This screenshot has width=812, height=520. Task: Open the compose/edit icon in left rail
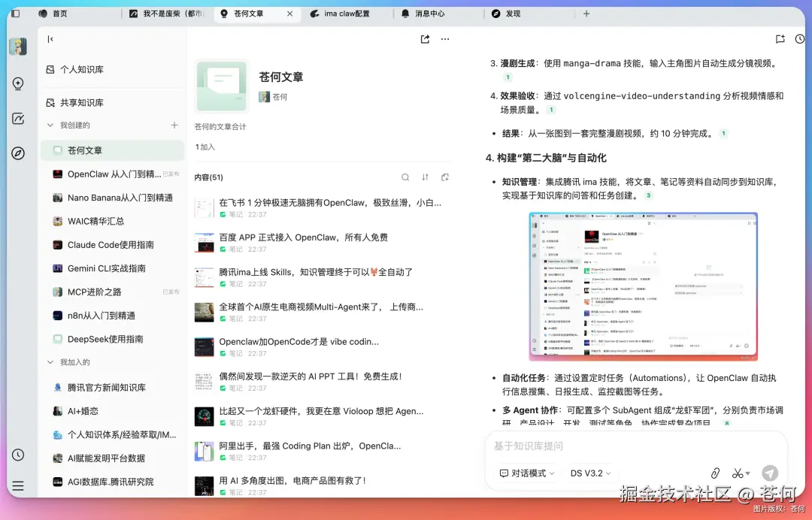coord(18,119)
